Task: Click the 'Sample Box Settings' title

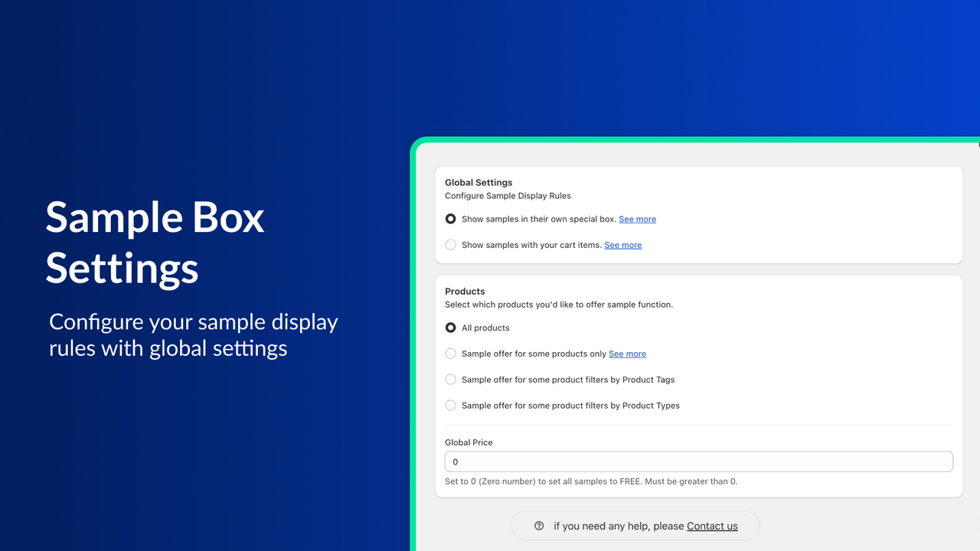Action: [155, 243]
